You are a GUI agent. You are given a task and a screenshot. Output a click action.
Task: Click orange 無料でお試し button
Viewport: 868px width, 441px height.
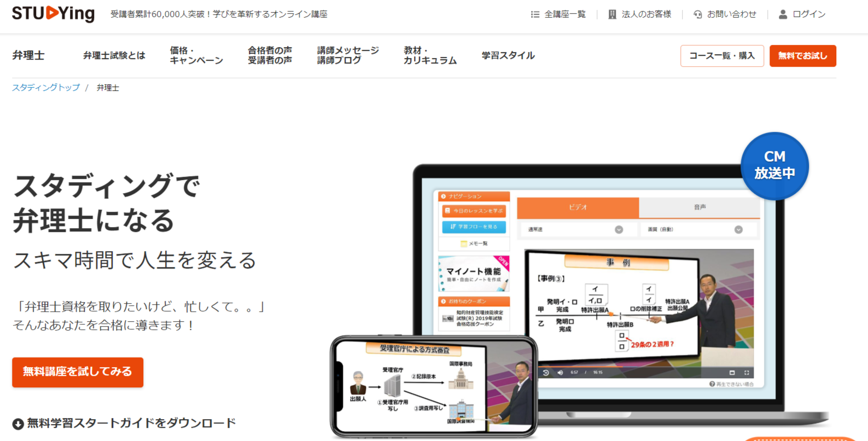tap(802, 56)
